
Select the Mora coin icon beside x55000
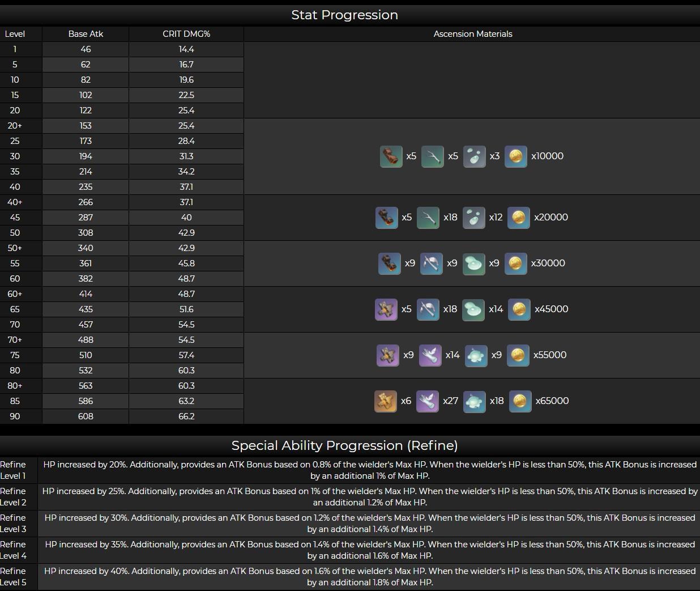click(518, 355)
